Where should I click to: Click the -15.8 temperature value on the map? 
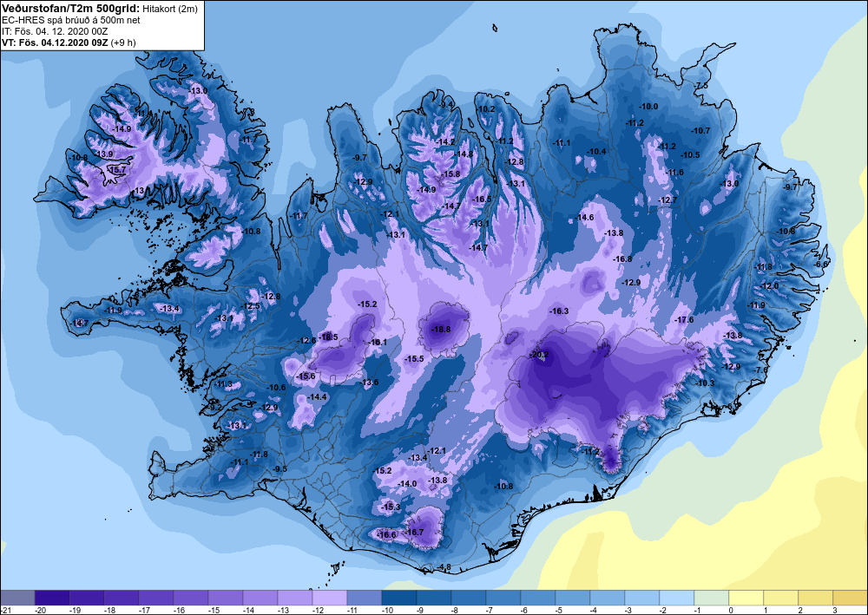click(451, 173)
